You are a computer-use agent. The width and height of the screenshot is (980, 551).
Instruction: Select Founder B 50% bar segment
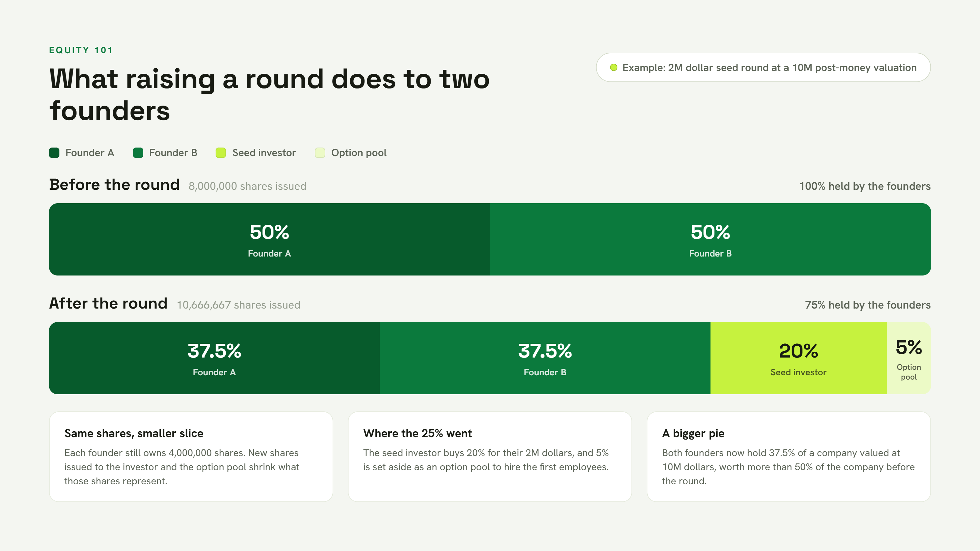pos(710,239)
